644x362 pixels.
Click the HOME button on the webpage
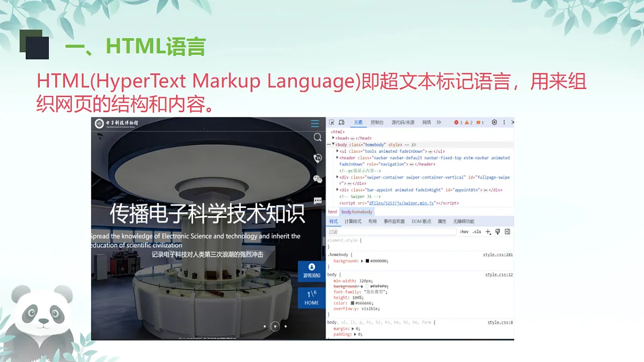[x=312, y=298]
